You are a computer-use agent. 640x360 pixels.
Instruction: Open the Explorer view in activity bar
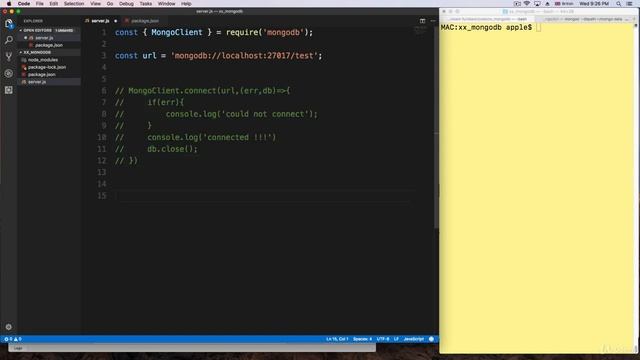coord(9,24)
